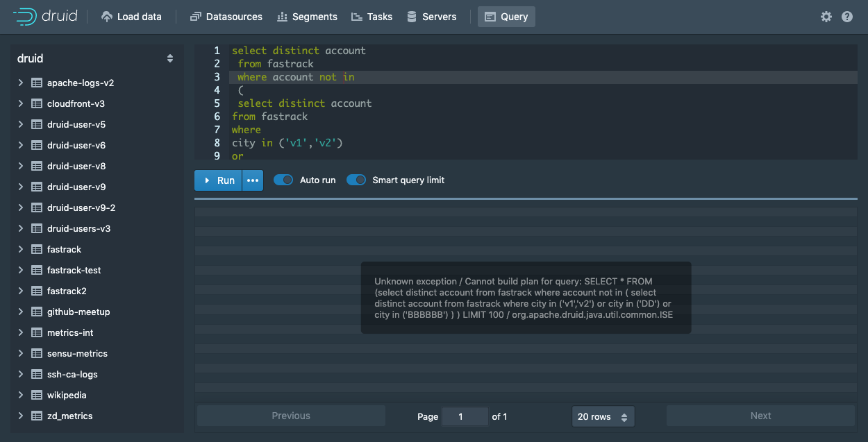The height and width of the screenshot is (442, 868).
Task: Expand the druid-user-v6 table
Action: [21, 145]
